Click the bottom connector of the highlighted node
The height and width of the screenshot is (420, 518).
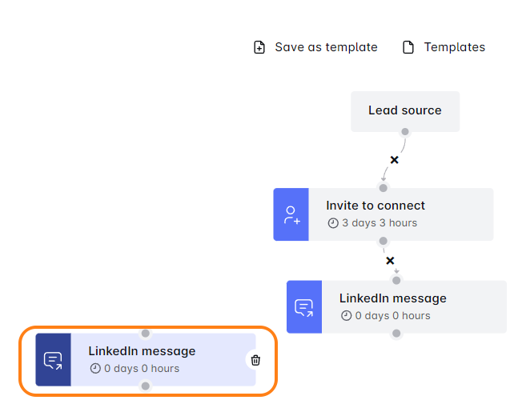[x=145, y=386]
